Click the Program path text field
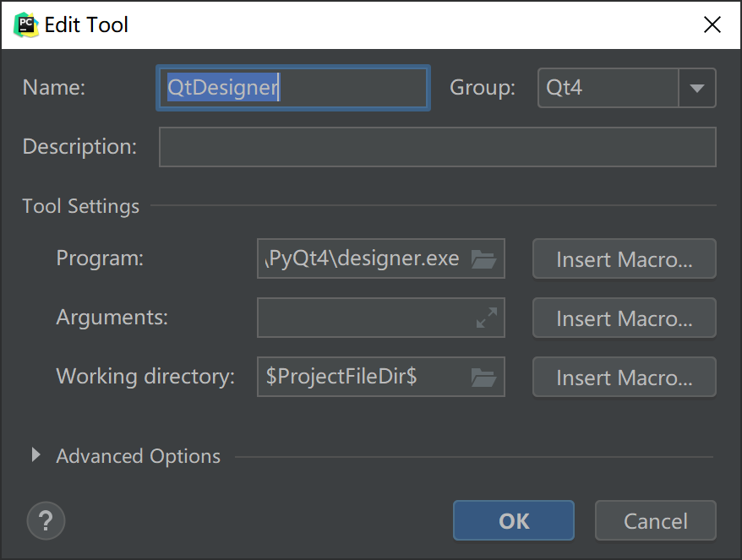The image size is (742, 560). tap(363, 259)
